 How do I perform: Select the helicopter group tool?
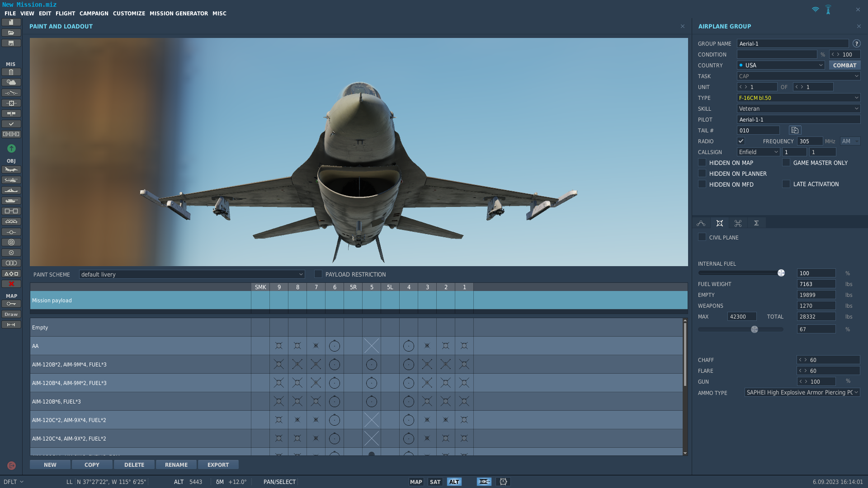pyautogui.click(x=11, y=180)
